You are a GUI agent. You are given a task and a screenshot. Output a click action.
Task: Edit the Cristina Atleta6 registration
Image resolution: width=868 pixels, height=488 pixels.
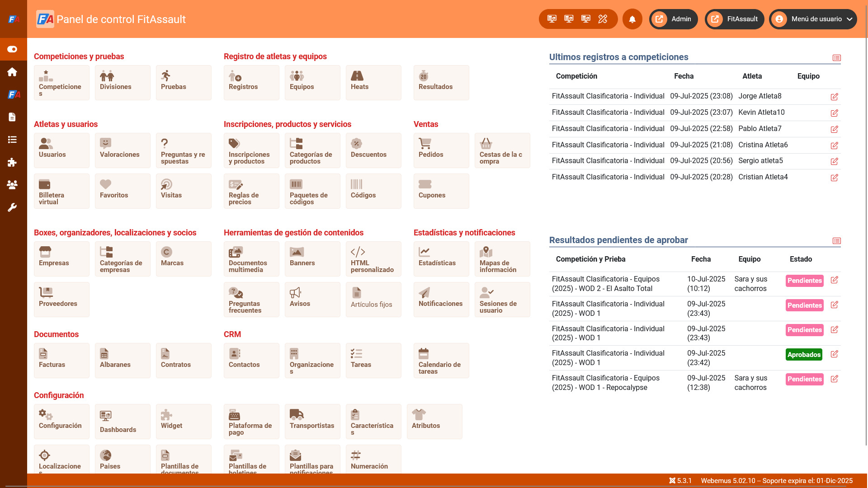click(835, 145)
